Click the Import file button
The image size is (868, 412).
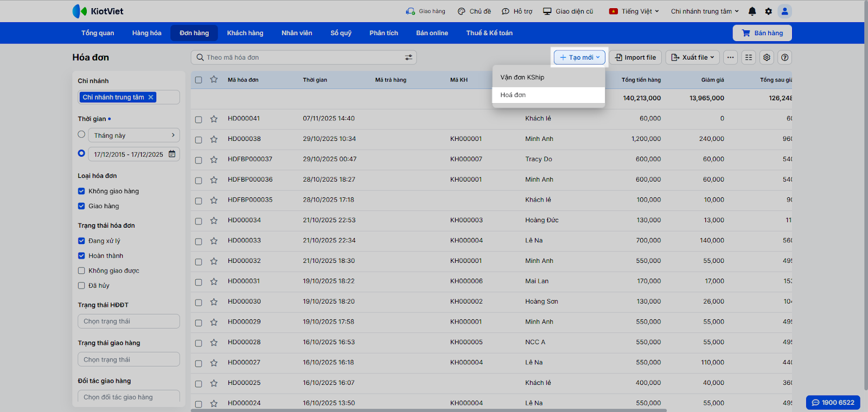pos(635,57)
